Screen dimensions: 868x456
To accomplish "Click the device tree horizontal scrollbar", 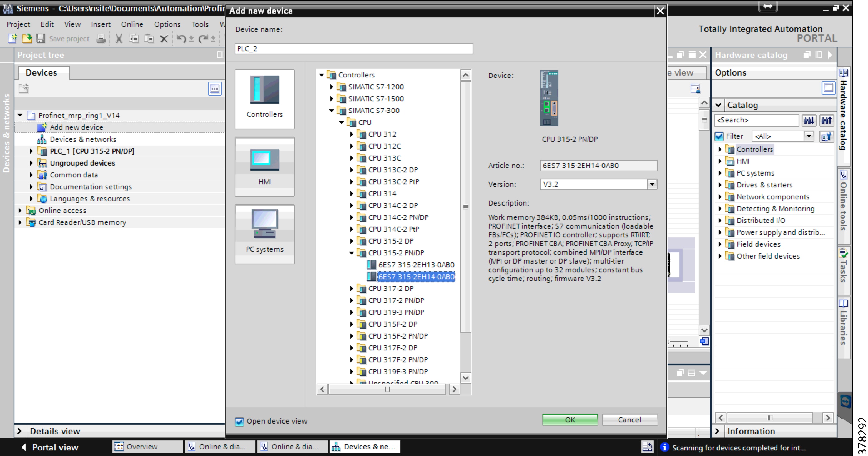I will pos(387,389).
